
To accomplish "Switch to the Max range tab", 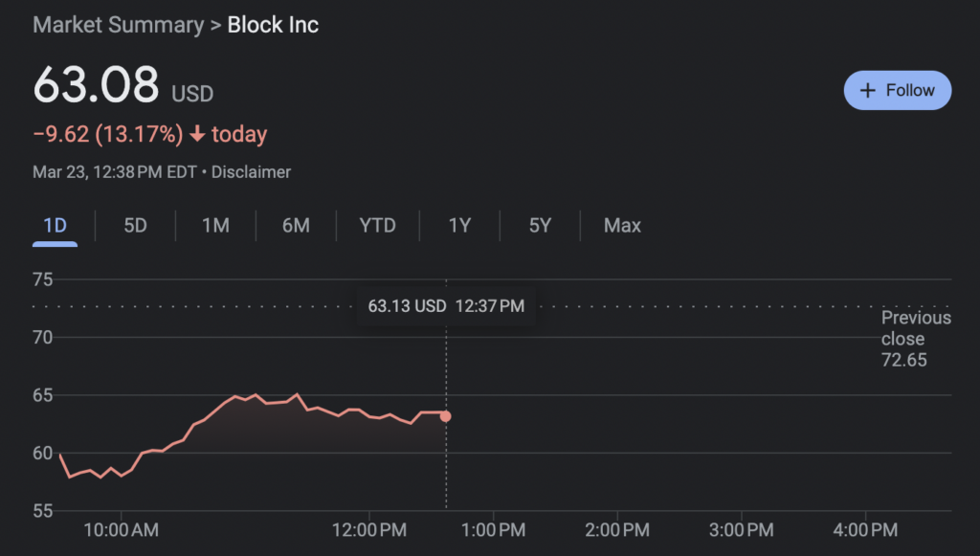I will (x=622, y=226).
